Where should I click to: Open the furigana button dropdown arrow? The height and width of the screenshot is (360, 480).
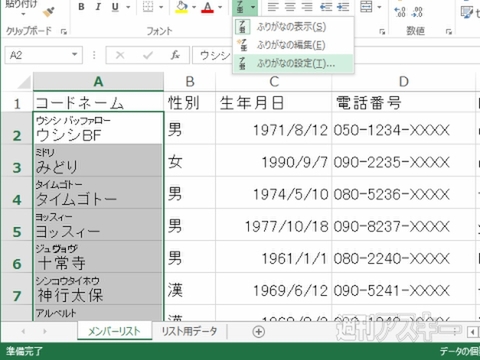pyautogui.click(x=253, y=7)
